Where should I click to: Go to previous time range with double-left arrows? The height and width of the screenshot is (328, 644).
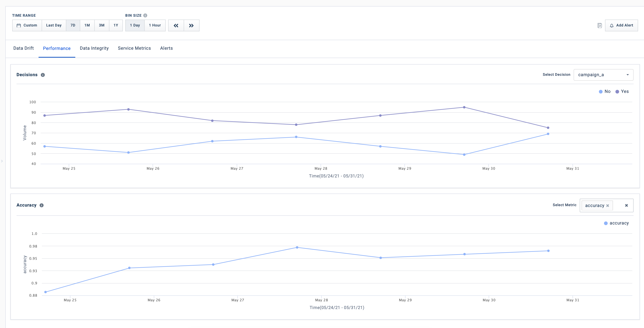pyautogui.click(x=176, y=25)
